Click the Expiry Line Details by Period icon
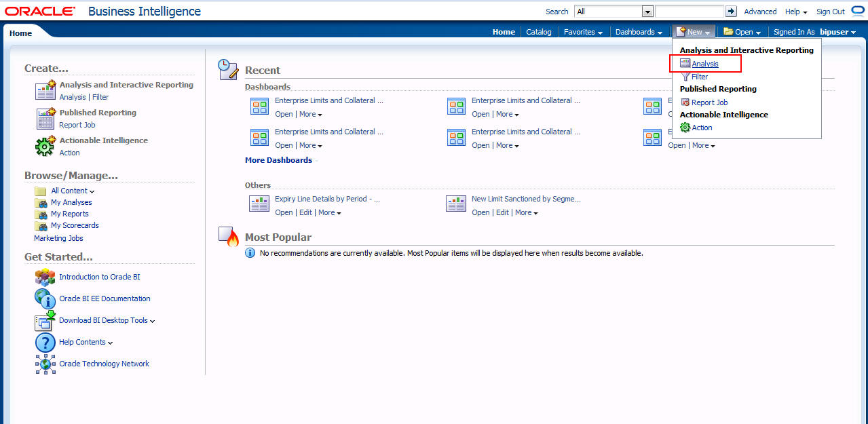The width and height of the screenshot is (868, 424). pos(260,202)
